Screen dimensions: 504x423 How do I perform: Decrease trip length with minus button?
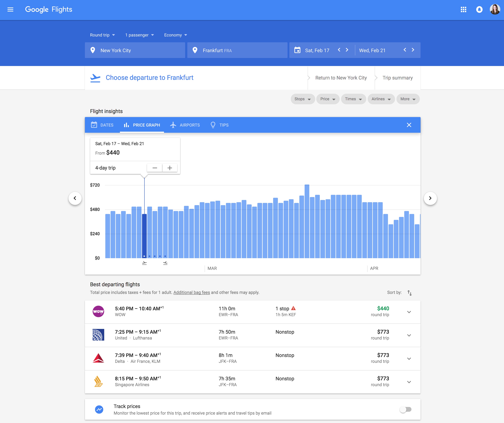(155, 168)
